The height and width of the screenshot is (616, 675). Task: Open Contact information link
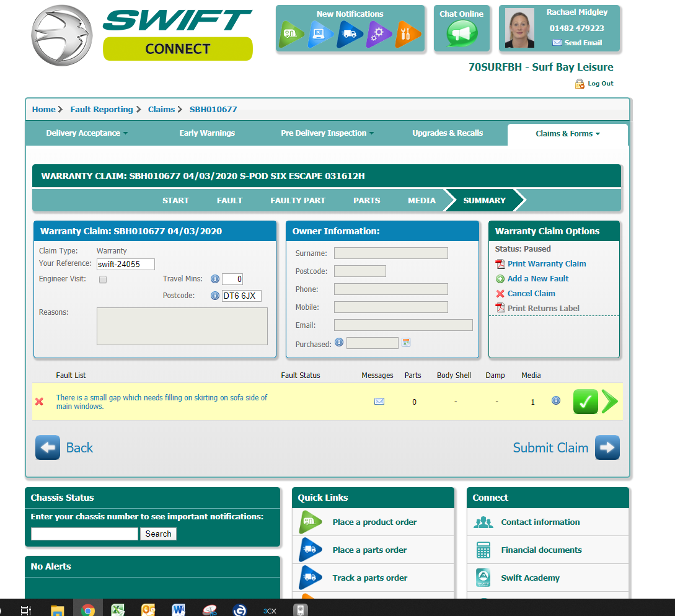tap(540, 522)
